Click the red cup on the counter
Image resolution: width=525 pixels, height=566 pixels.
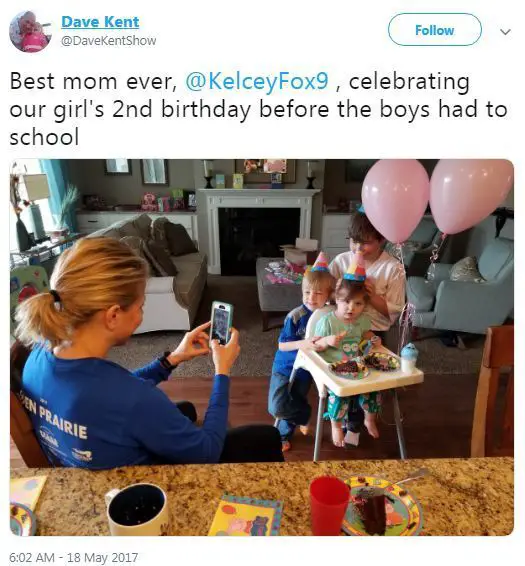click(x=328, y=506)
